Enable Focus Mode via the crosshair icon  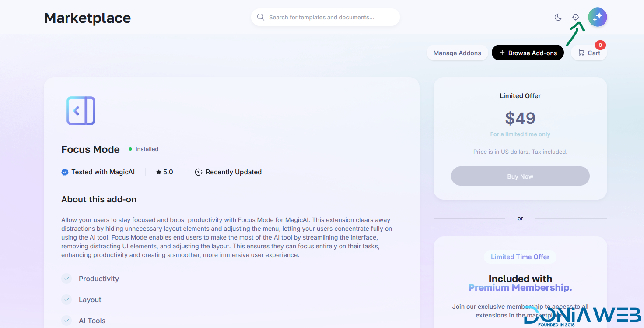[576, 17]
